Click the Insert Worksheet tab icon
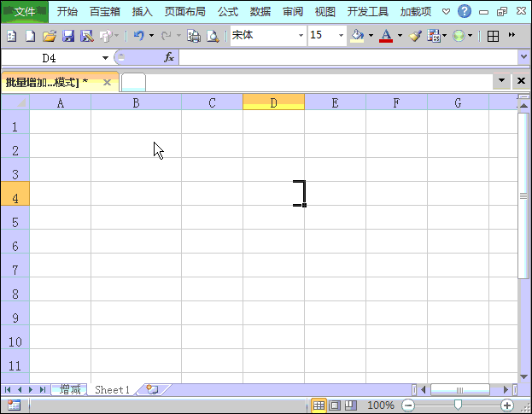Screen dimensions: 532x414 pyautogui.click(x=152, y=389)
